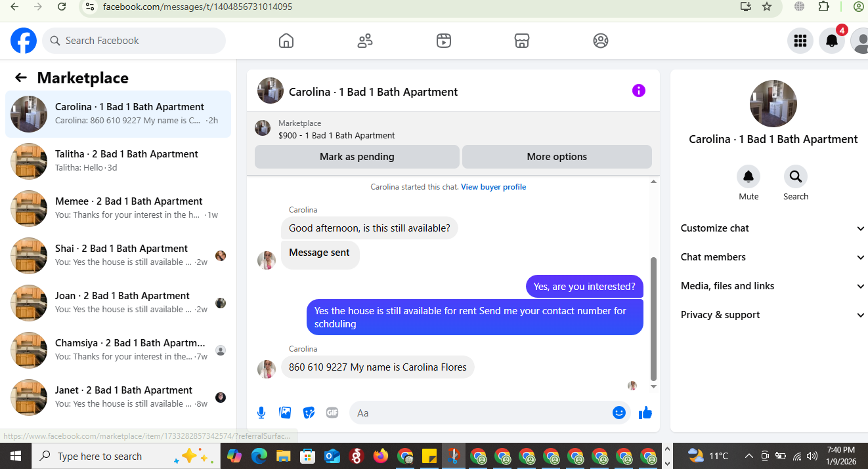Open the Chamsiya conversation
Screen dimensions: 868x469
[x=118, y=350]
